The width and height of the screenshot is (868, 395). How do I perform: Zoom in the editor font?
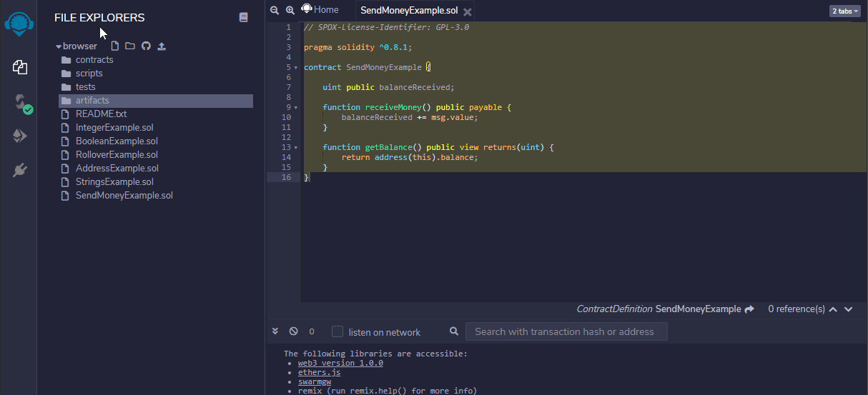tap(290, 10)
